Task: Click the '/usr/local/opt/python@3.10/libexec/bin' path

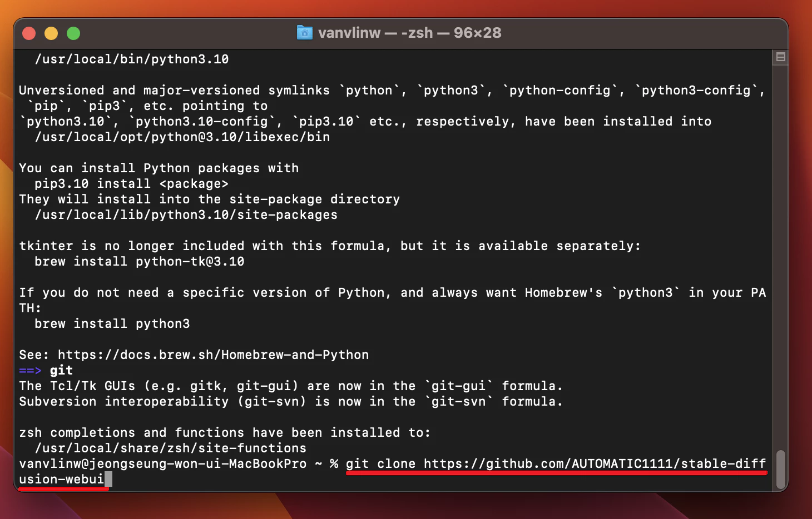Action: pyautogui.click(x=182, y=137)
